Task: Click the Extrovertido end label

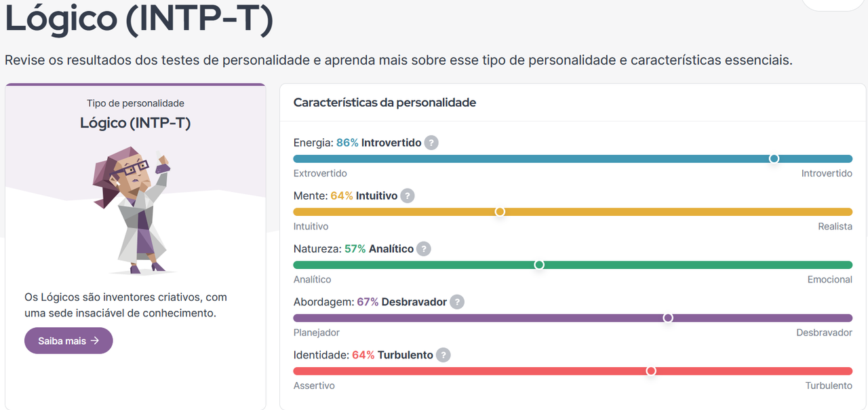Action: (320, 174)
